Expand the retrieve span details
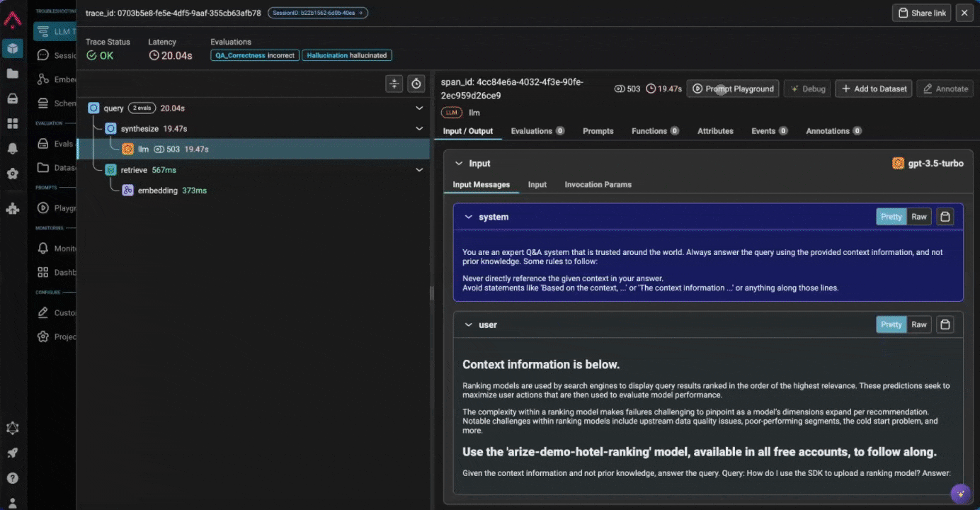 [418, 169]
